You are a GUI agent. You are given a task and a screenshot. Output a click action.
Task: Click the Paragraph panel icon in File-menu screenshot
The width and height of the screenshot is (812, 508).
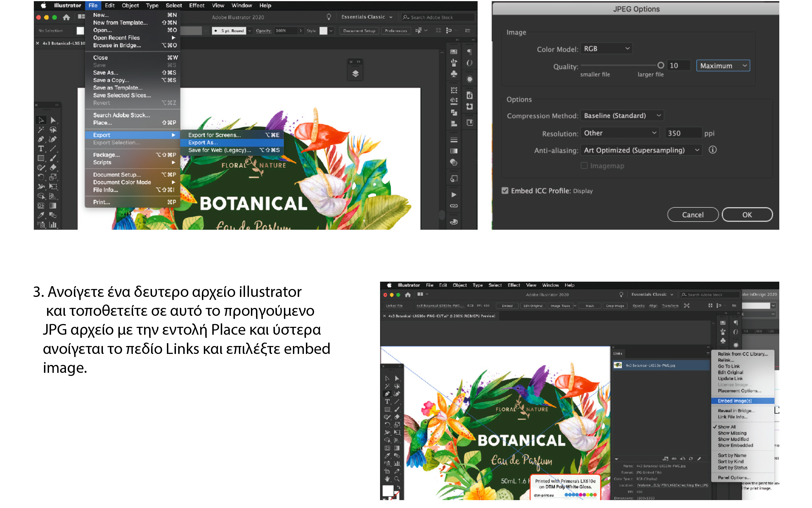tap(469, 52)
